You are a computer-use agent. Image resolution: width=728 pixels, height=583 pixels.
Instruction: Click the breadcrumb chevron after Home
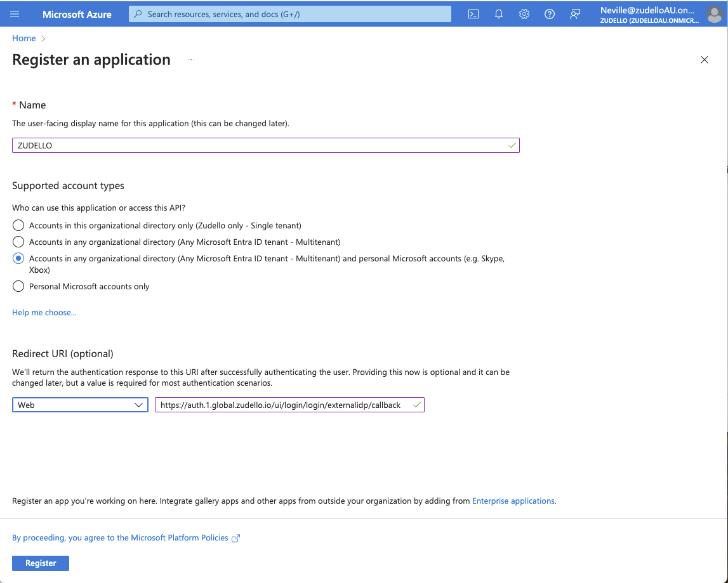tap(43, 39)
